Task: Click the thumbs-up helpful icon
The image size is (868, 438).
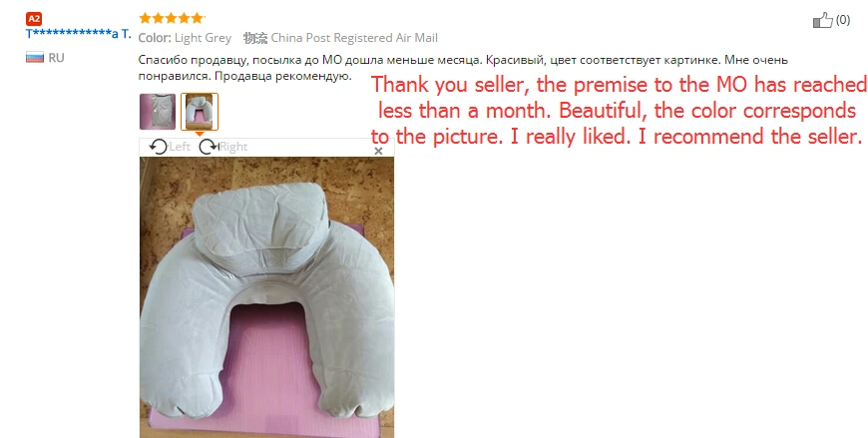Action: point(823,21)
